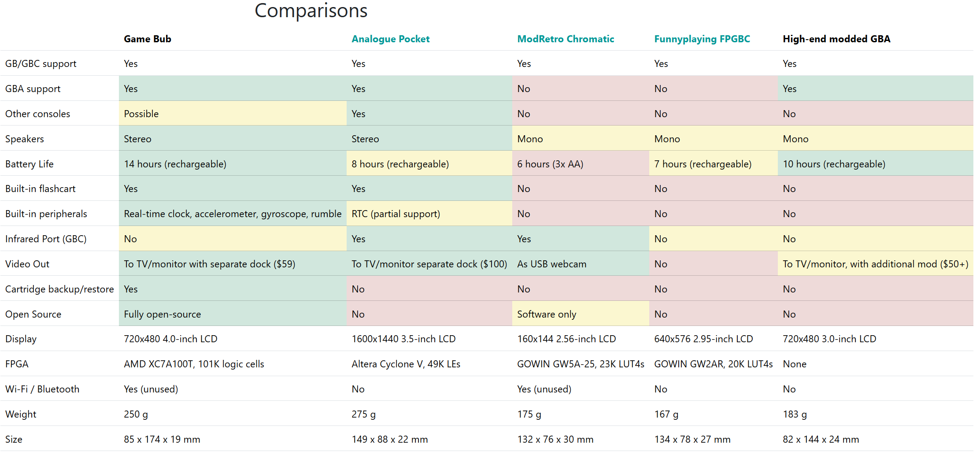This screenshot has width=980, height=455.
Task: Click the Cartridge backup/restore row label
Action: (x=59, y=289)
